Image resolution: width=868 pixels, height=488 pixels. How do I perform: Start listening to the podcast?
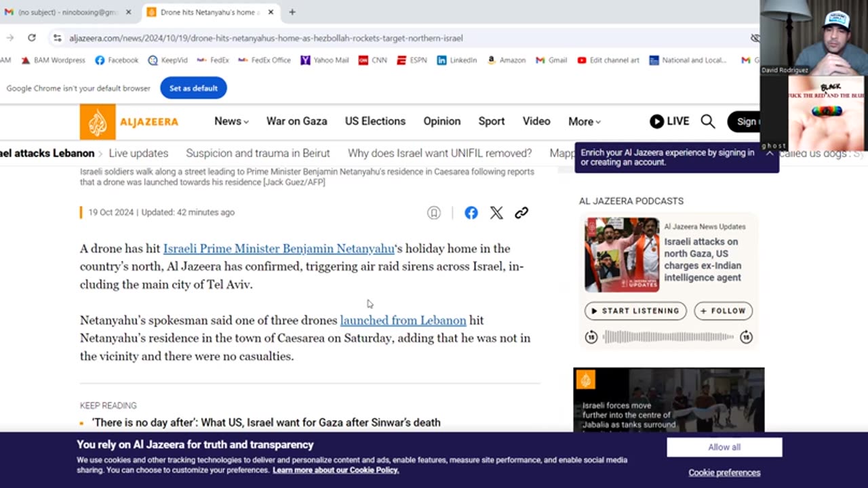click(635, 311)
